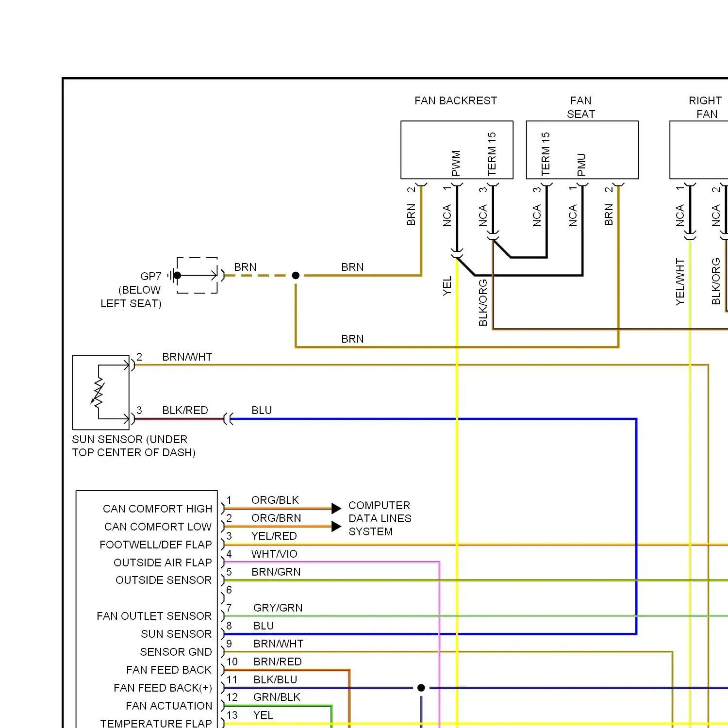
Task: Select the FAN ACTUATION label
Action: pos(169,706)
